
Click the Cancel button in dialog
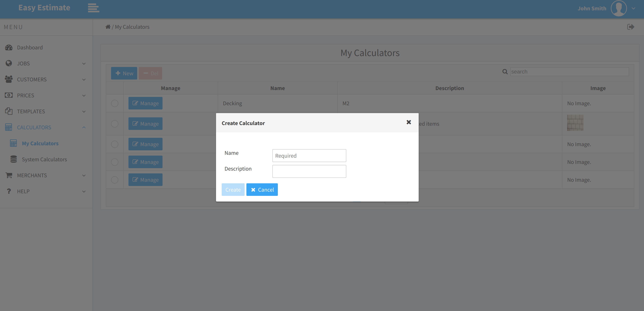(x=262, y=190)
